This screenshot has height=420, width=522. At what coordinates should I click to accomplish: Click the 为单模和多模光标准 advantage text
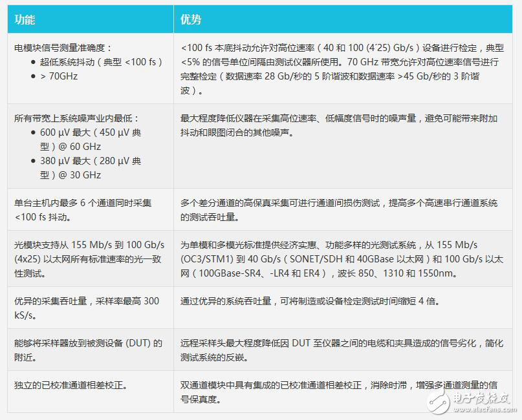click(342, 259)
